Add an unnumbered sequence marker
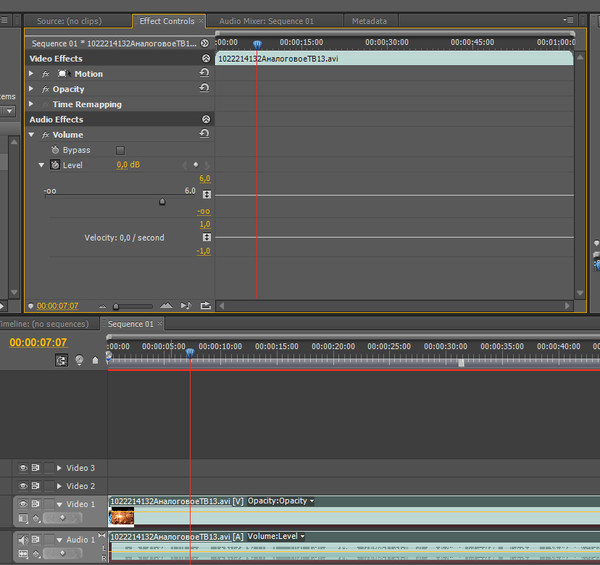The height and width of the screenshot is (565, 600). pyautogui.click(x=95, y=360)
